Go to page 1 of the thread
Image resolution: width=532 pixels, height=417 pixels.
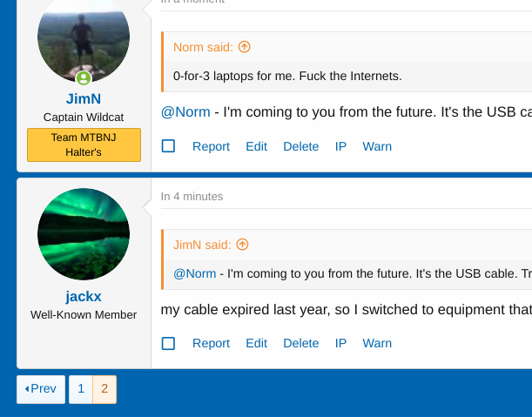[x=81, y=389]
